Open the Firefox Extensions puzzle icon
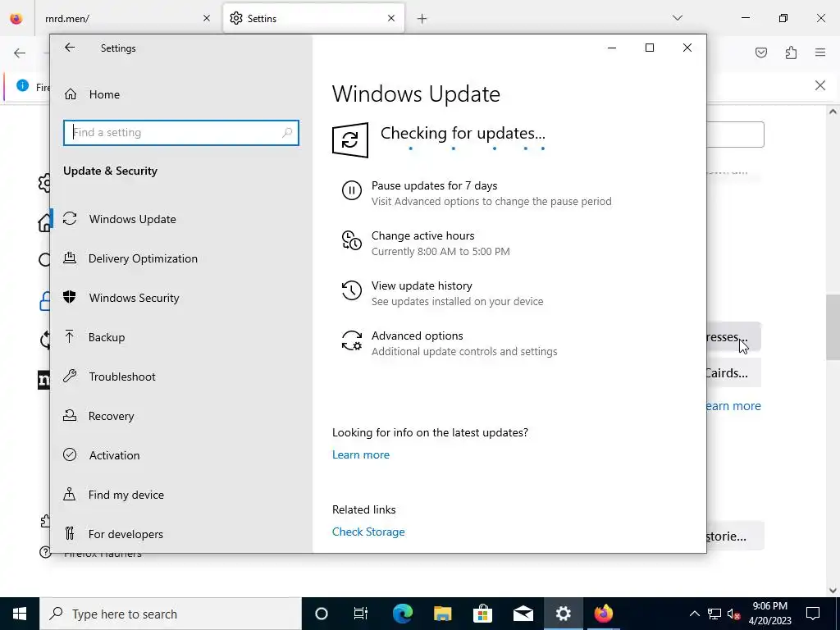The image size is (840, 630). (791, 52)
